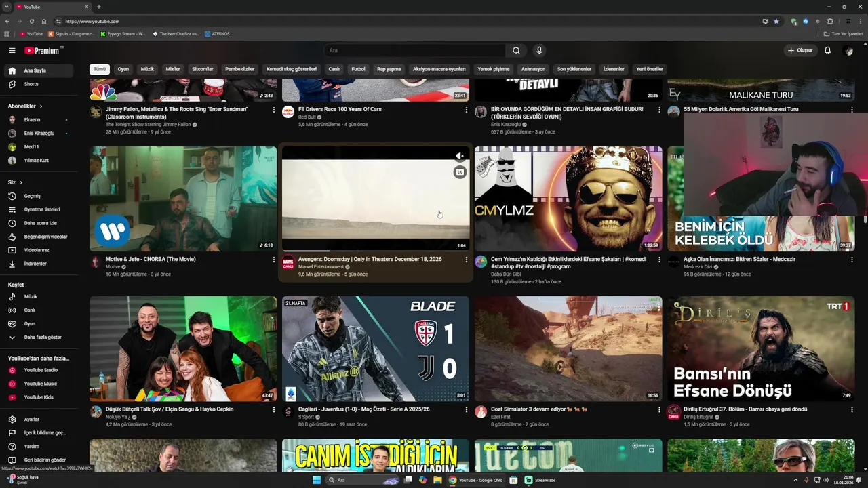Select the Futbol filter chip

click(x=358, y=69)
